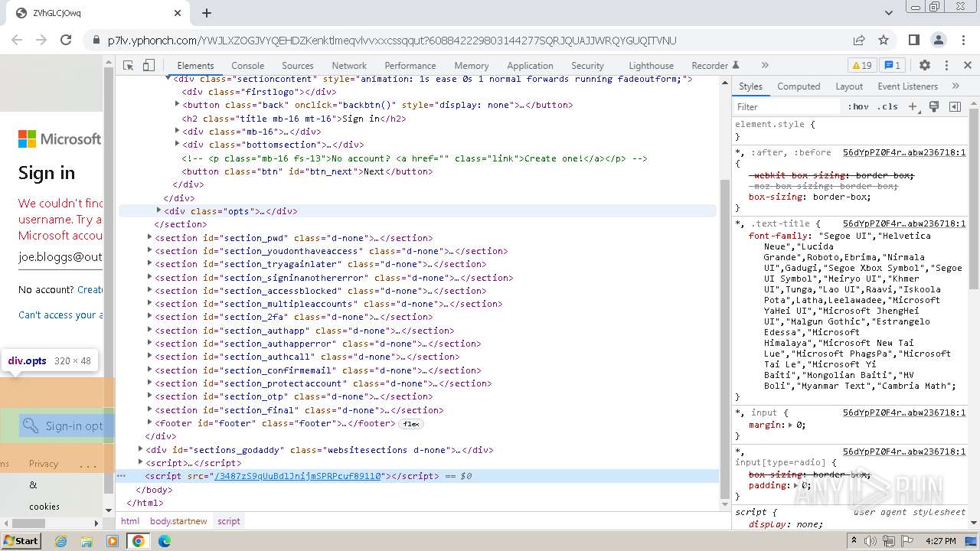Viewport: 980px width, 551px height.
Task: Open DevTools settings gear
Action: tap(925, 66)
